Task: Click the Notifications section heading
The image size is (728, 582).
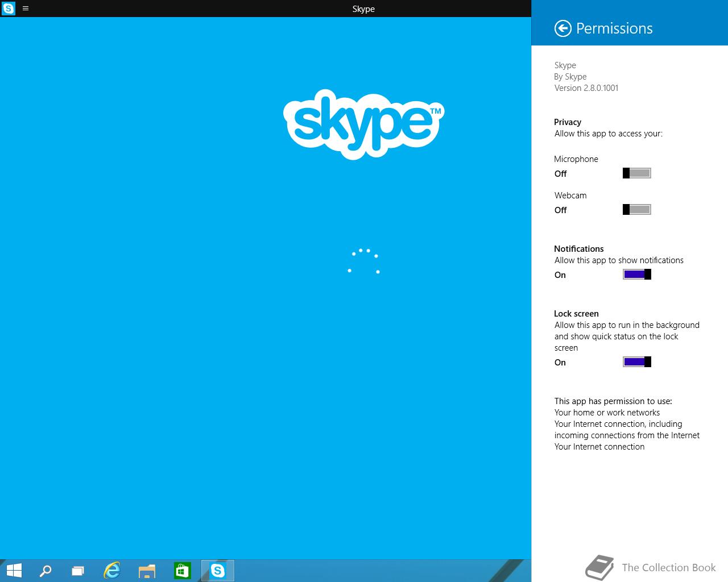Action: [x=579, y=249]
